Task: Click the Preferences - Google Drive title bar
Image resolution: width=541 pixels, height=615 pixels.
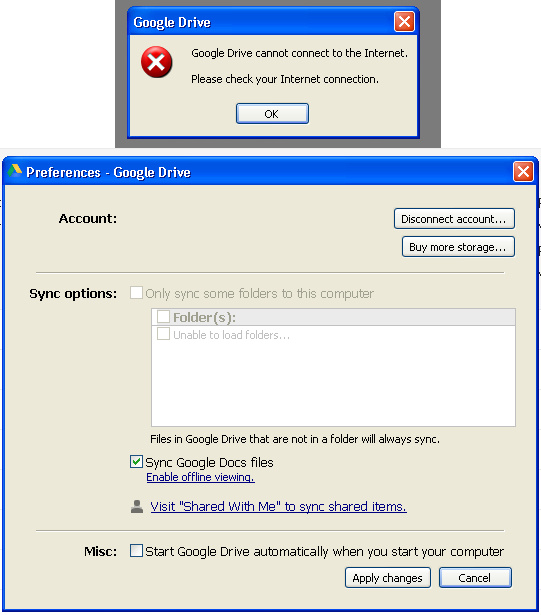Action: click(259, 172)
